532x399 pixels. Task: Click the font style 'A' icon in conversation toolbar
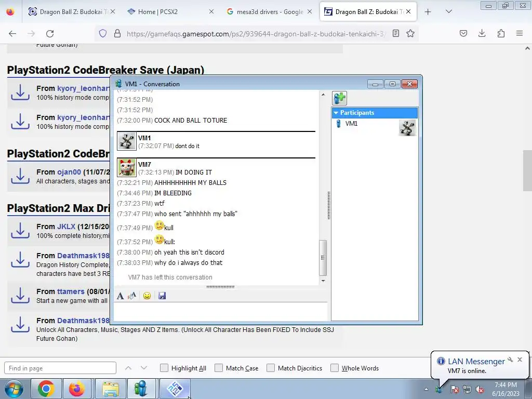[120, 296]
